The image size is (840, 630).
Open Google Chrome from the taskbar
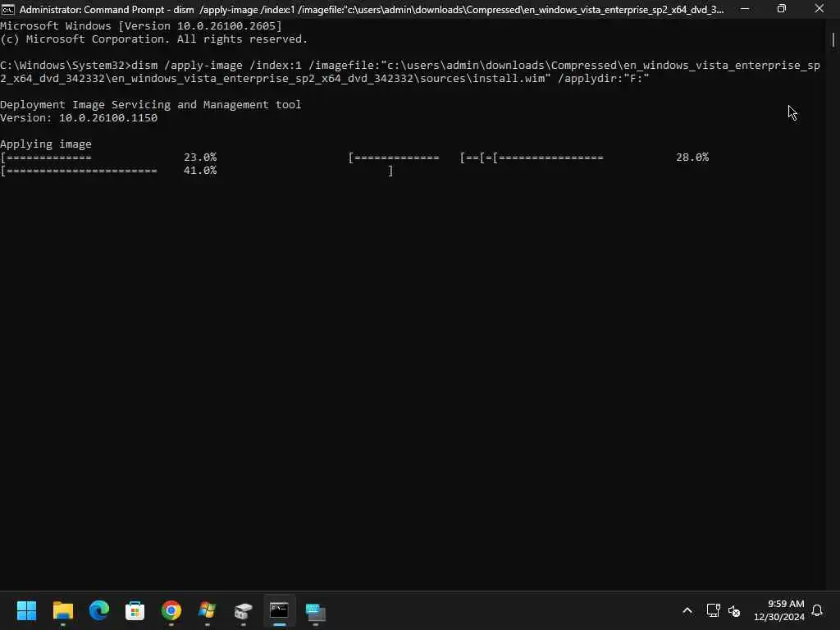click(171, 610)
